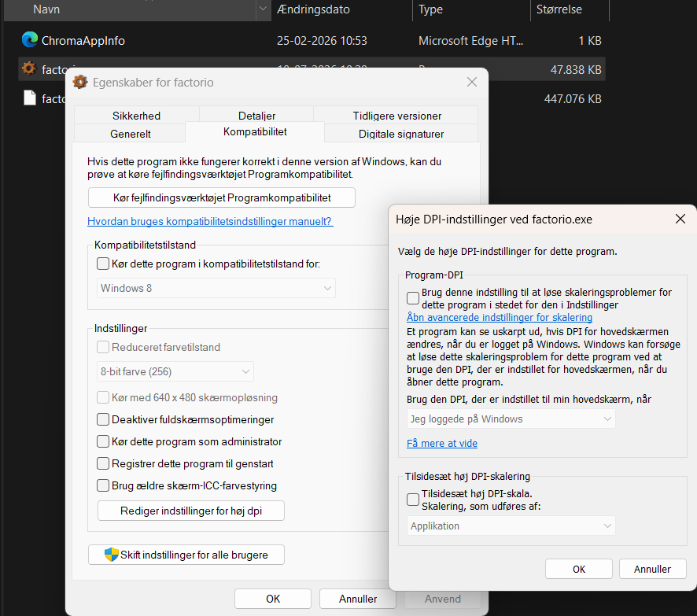The height and width of the screenshot is (616, 697).
Task: Open the Windows 8 compatibility dropdown
Action: tap(216, 288)
